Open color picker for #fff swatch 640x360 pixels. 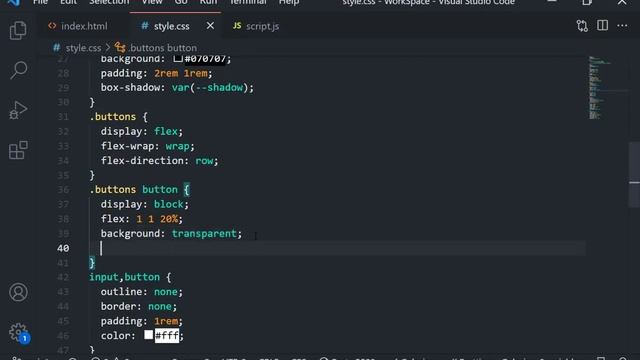(x=149, y=335)
